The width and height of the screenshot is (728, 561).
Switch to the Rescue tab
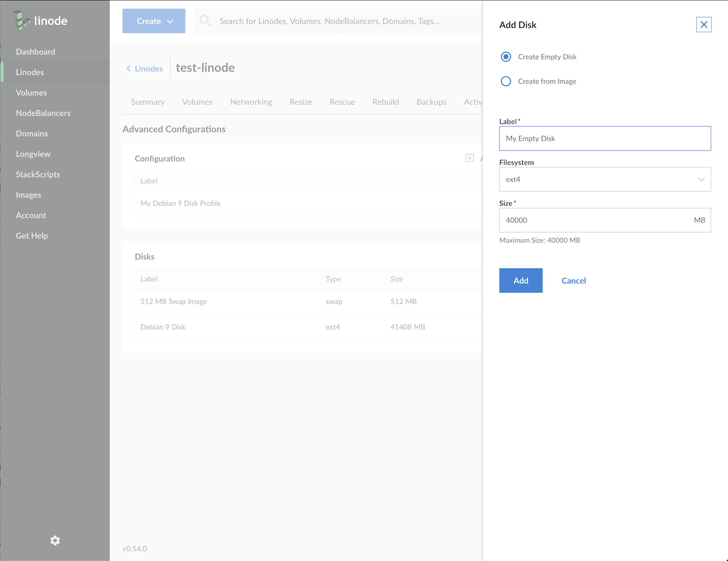[342, 102]
